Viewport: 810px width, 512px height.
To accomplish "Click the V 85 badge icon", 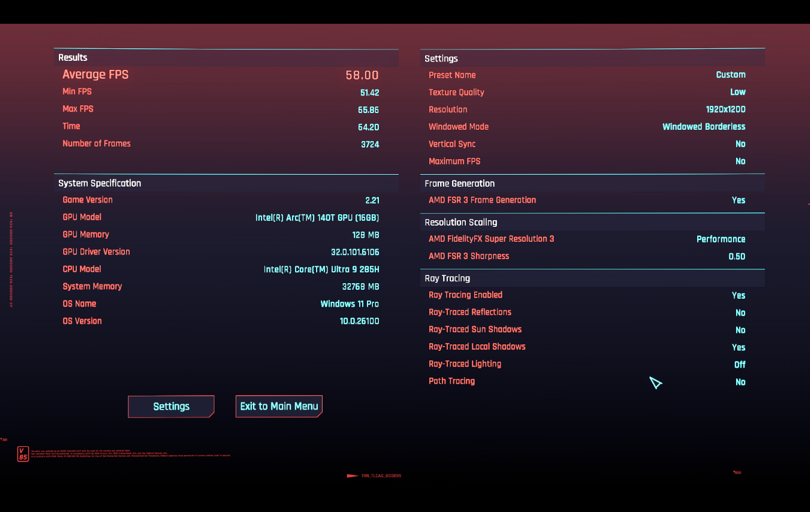I will (23, 454).
